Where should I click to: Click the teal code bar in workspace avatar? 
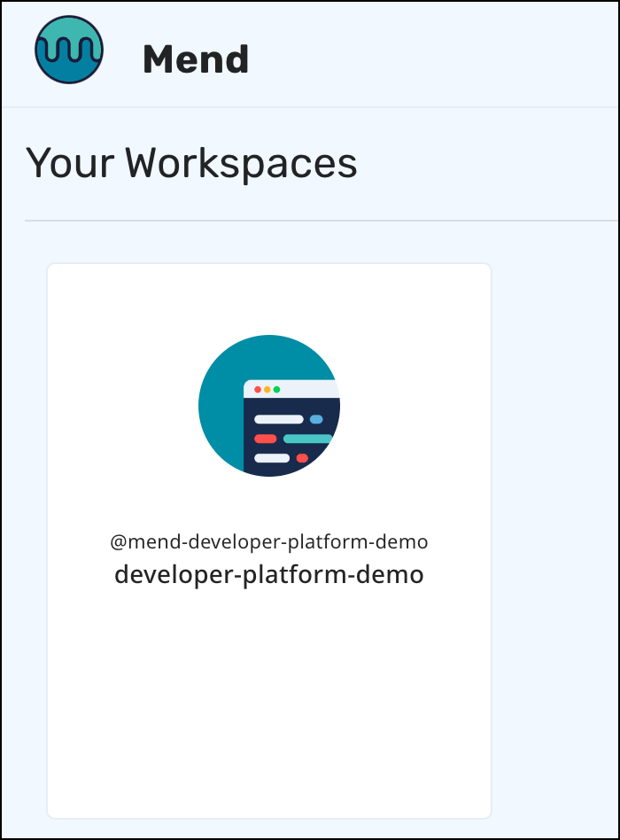307,439
